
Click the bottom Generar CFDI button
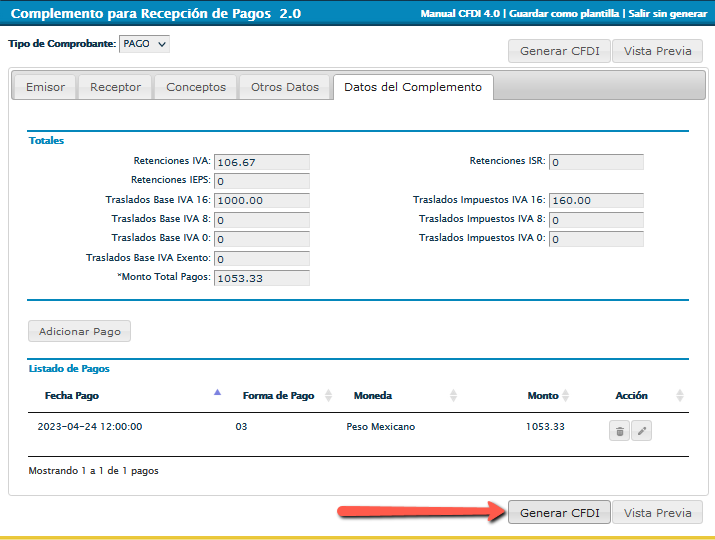point(559,513)
